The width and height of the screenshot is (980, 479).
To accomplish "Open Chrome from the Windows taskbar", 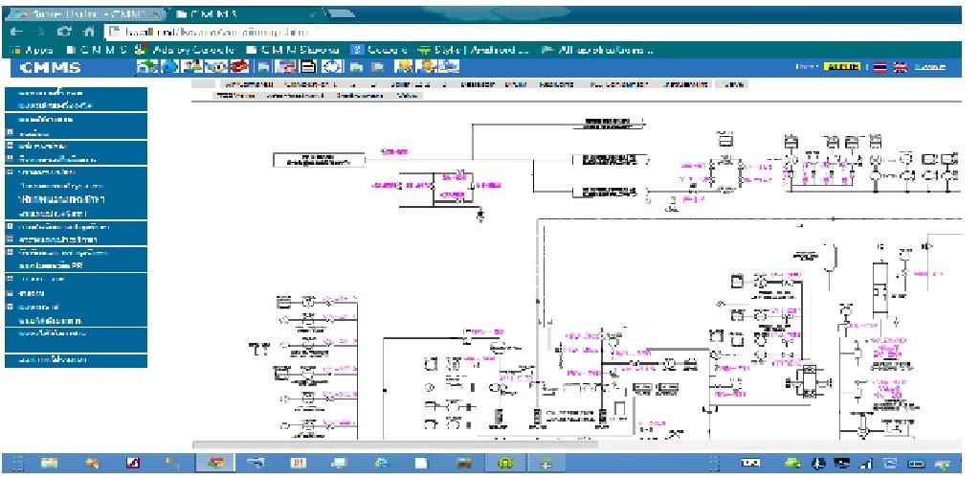I will pyautogui.click(x=217, y=464).
